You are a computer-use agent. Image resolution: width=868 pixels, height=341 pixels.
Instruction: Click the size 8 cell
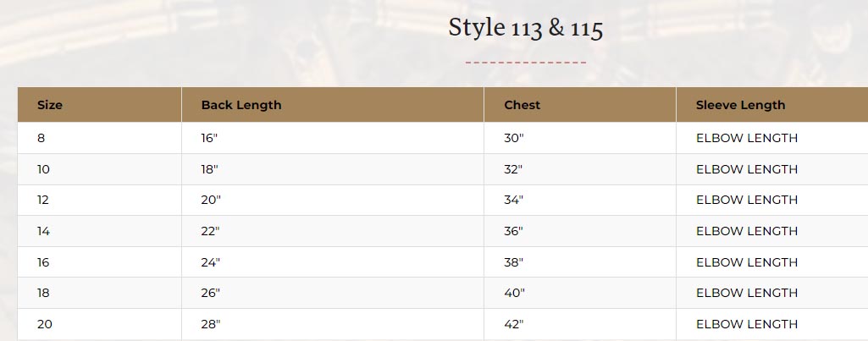(x=41, y=138)
